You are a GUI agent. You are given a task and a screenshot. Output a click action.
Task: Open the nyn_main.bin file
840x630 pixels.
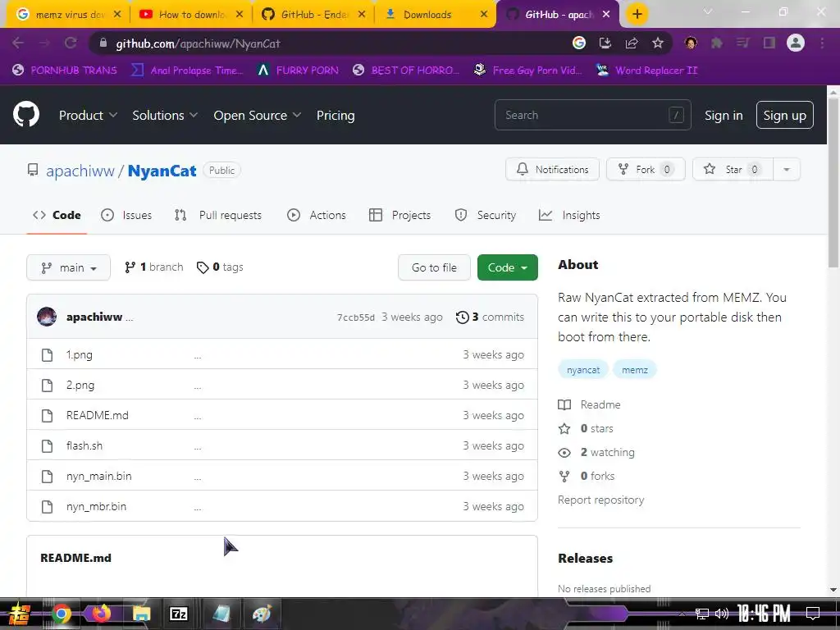(x=98, y=477)
